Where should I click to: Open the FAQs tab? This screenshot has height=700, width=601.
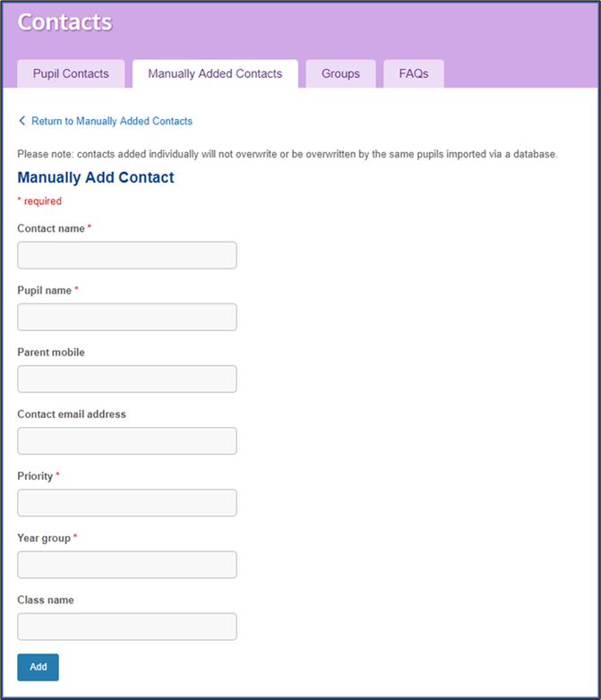point(414,73)
